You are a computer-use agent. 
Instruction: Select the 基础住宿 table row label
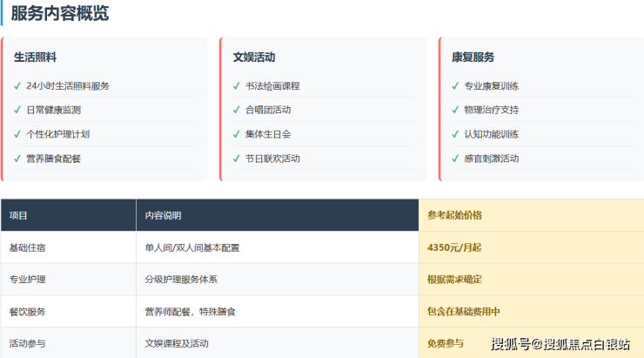[27, 247]
